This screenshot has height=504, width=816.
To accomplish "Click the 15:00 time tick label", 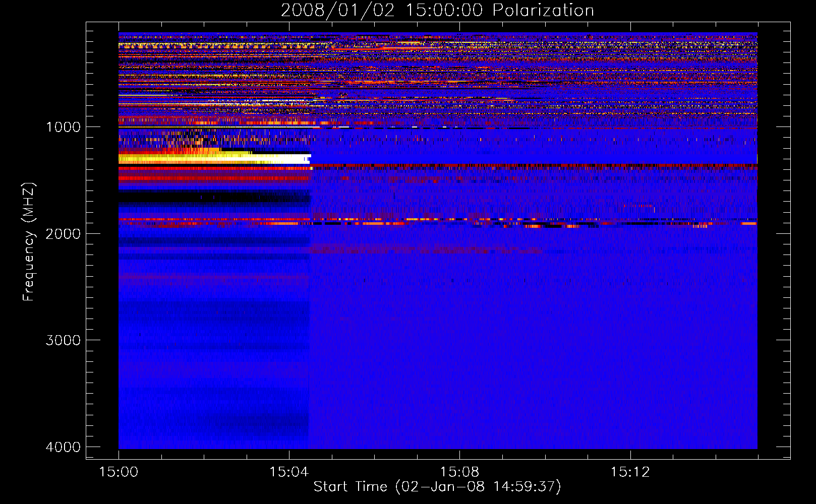I will point(119,472).
